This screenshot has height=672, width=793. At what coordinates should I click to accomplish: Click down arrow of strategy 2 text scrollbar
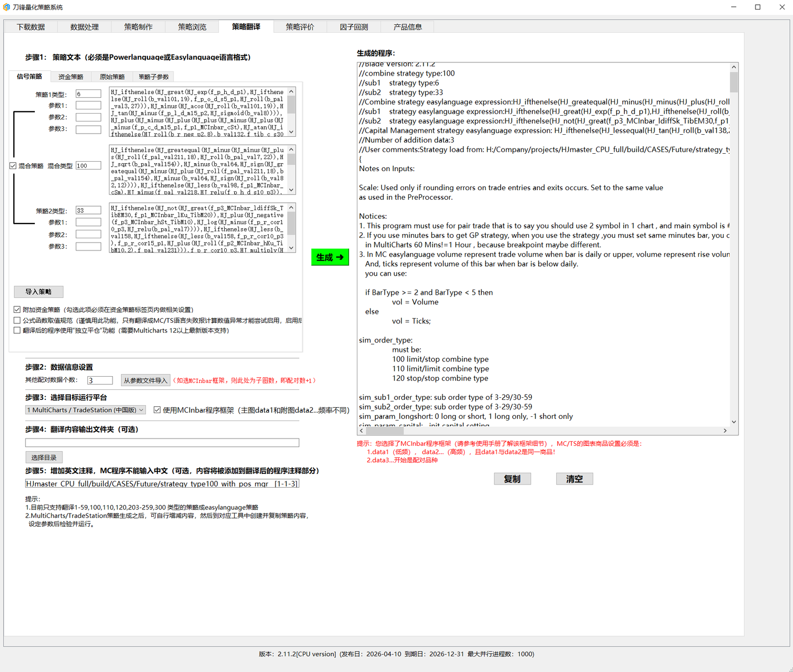point(291,248)
